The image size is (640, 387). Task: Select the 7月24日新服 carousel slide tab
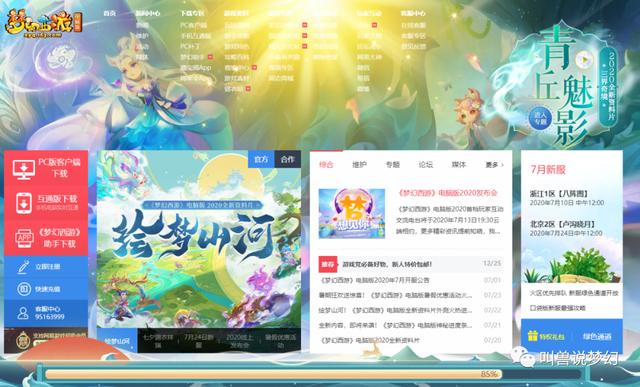coord(199,340)
